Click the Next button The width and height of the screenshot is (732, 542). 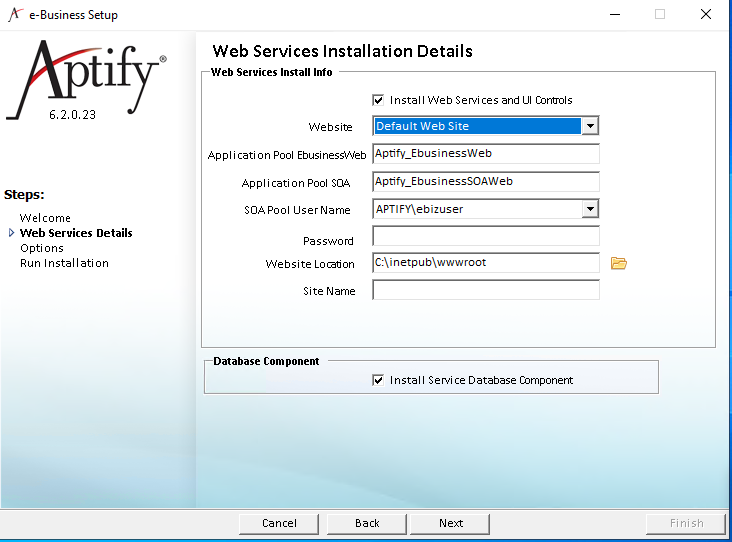(x=450, y=523)
